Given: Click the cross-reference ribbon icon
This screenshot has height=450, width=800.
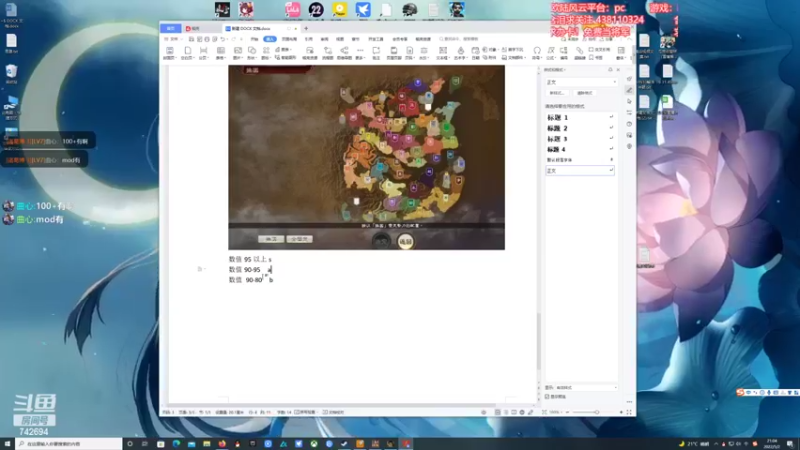Looking at the screenshot, I should [x=599, y=49].
